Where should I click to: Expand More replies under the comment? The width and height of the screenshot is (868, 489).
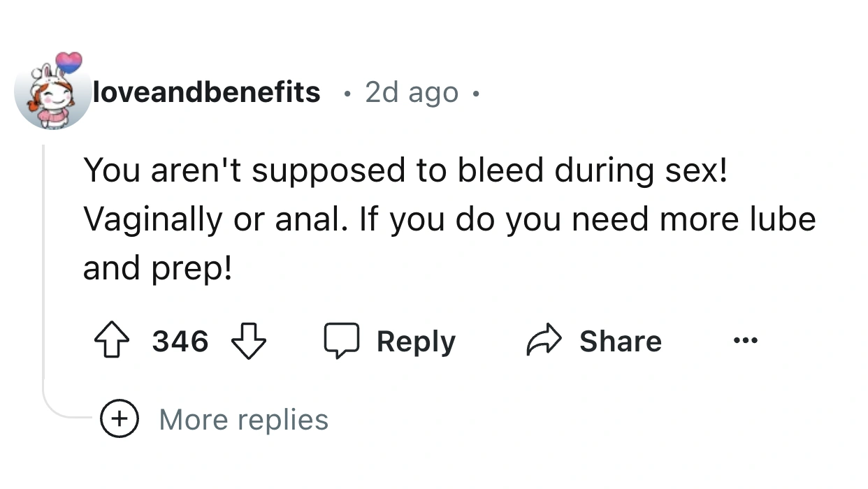click(x=242, y=419)
